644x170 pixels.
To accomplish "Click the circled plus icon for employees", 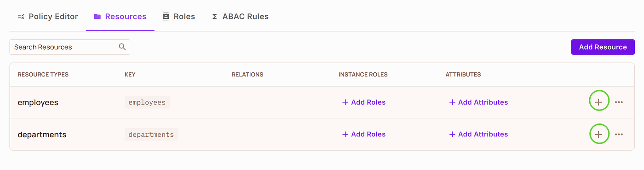I will [599, 102].
